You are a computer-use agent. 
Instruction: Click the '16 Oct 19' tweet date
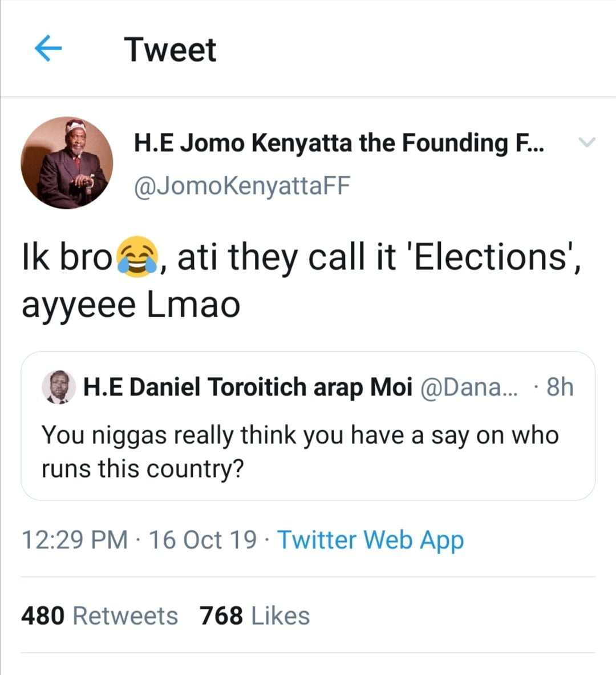[202, 540]
